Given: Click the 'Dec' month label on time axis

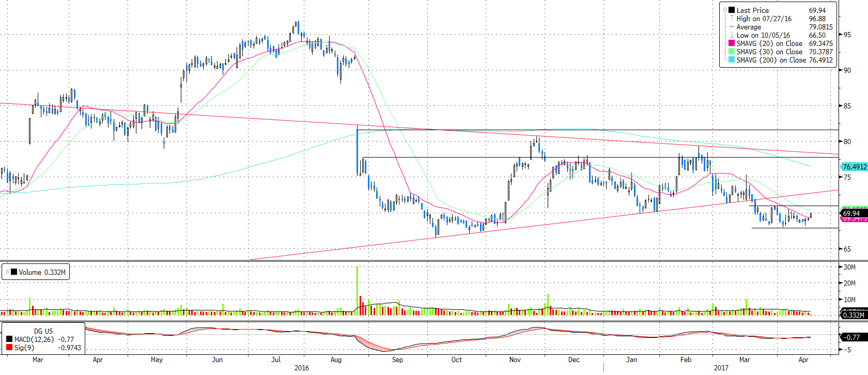Looking at the screenshot, I should (x=574, y=360).
